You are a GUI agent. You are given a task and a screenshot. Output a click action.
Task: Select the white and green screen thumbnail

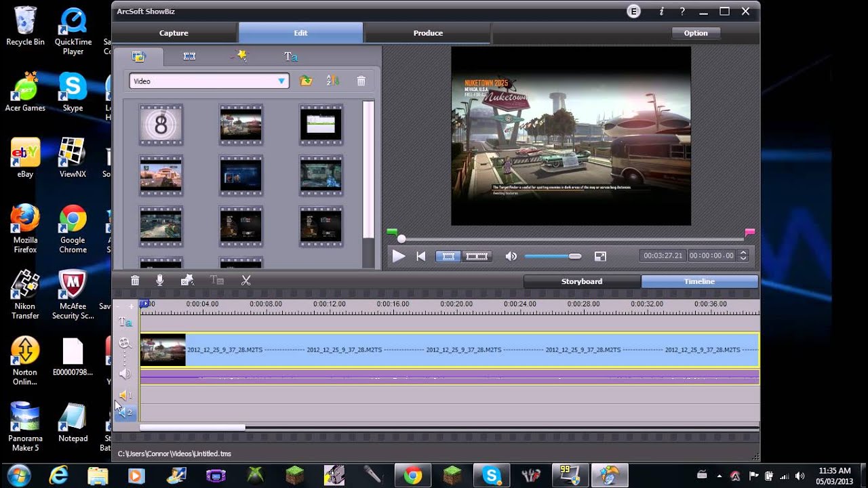click(x=321, y=125)
